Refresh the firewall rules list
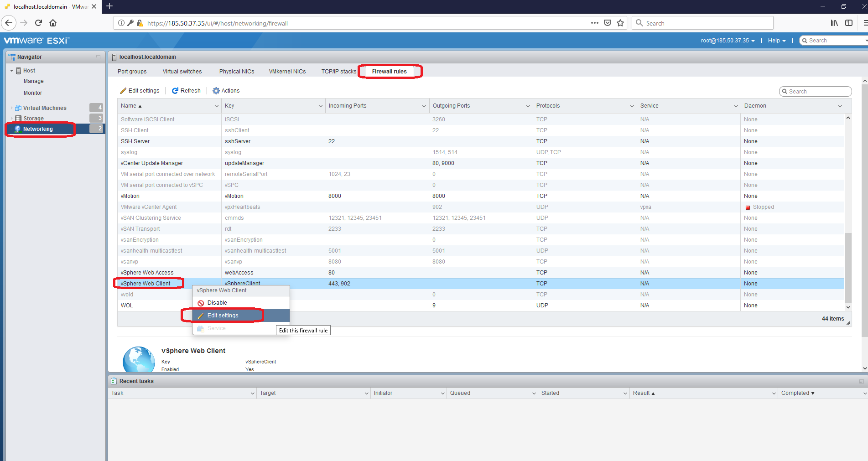Screen dimensions: 868x461 click(x=186, y=91)
